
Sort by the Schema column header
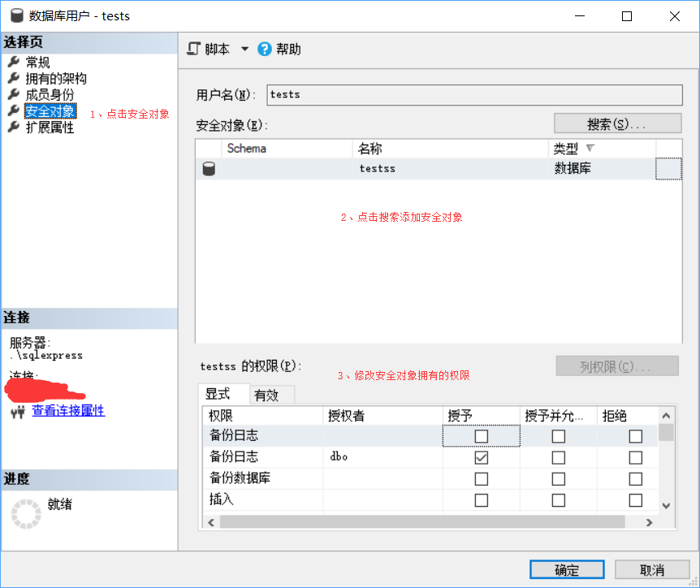click(287, 149)
